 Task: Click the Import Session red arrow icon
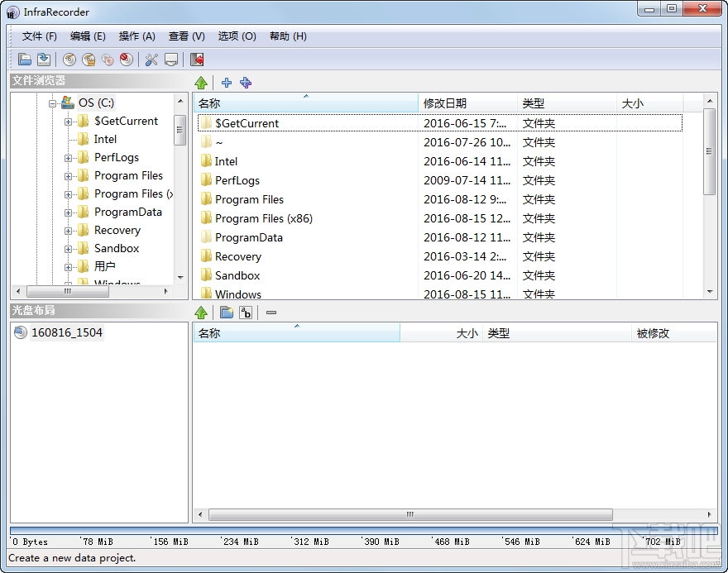(x=196, y=60)
